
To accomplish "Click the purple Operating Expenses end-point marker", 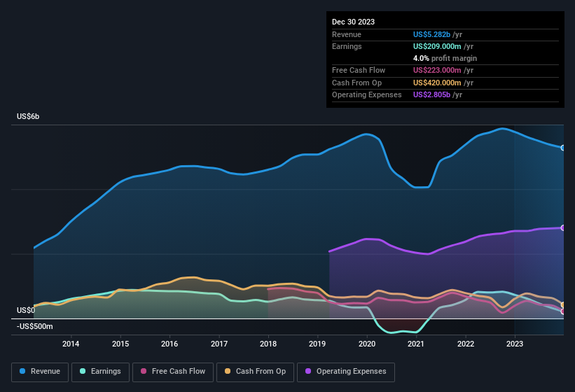I will 563,228.
